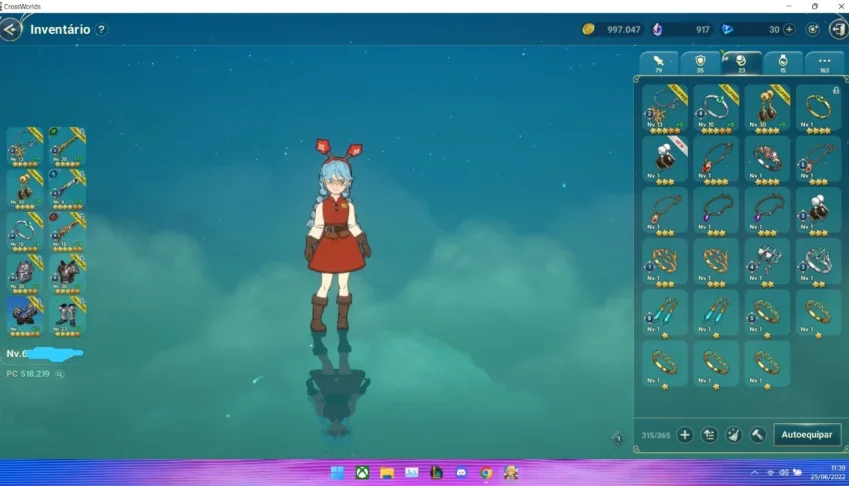Open equipped green-element staff Nv.30
Screen dimensions: 849x486
67,147
